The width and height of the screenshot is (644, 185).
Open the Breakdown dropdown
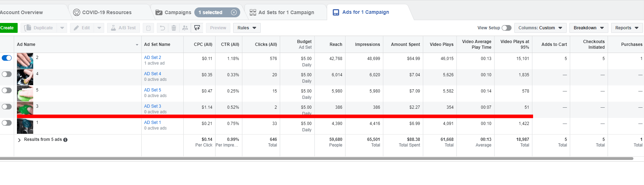pyautogui.click(x=588, y=28)
